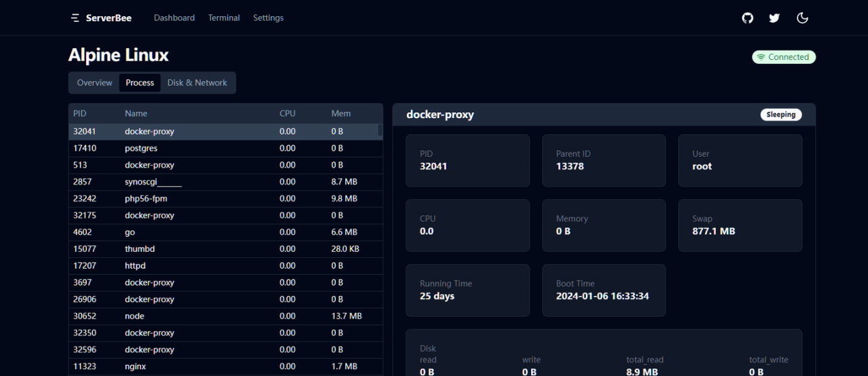Click the process list scrollbar thumb
Viewport: 868px width, 376px height.
[380, 130]
